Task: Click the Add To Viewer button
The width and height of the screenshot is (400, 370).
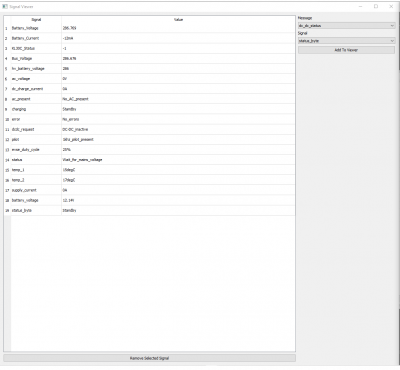Action: point(346,50)
